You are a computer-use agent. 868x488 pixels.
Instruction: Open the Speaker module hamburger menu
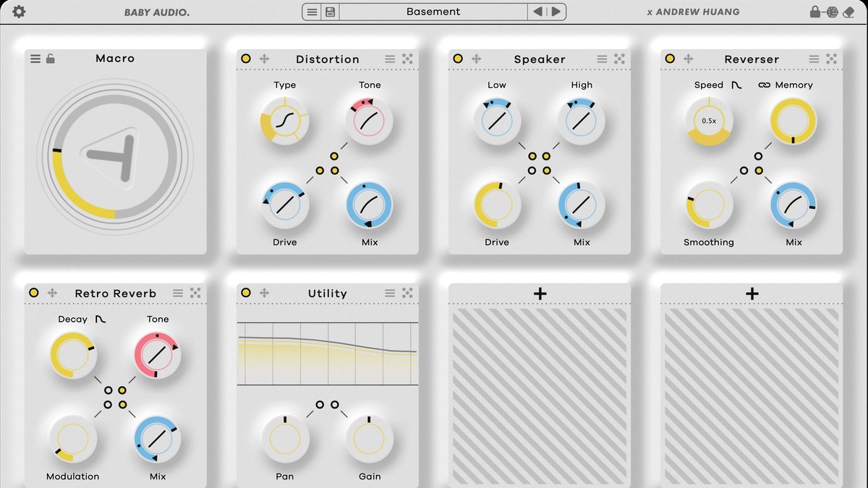pos(601,59)
